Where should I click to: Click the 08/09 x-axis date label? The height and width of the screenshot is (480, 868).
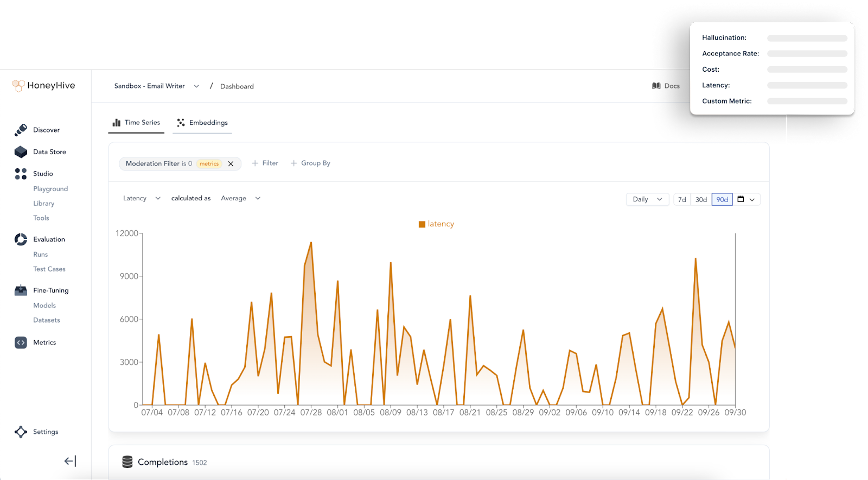391,413
